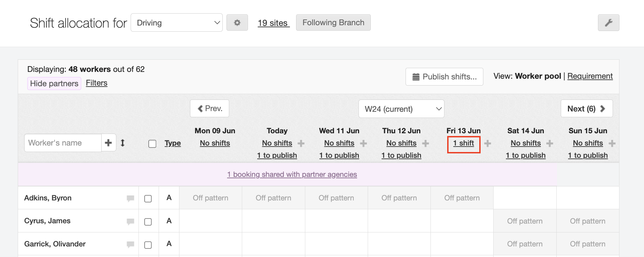Screen dimensions: 644x257
Task: Click Hide partners toggle button
Action: pos(54,84)
